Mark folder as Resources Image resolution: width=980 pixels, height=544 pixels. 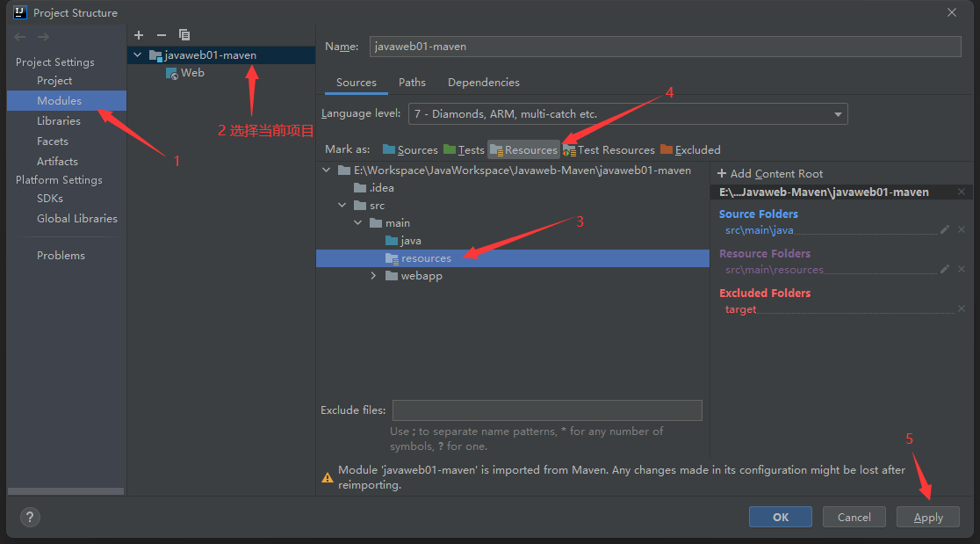pyautogui.click(x=523, y=149)
